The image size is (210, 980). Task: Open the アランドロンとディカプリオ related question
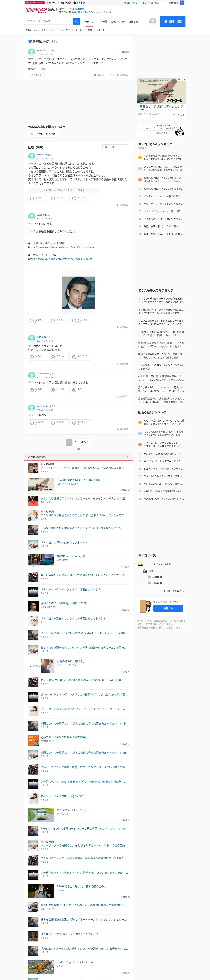[82, 468]
